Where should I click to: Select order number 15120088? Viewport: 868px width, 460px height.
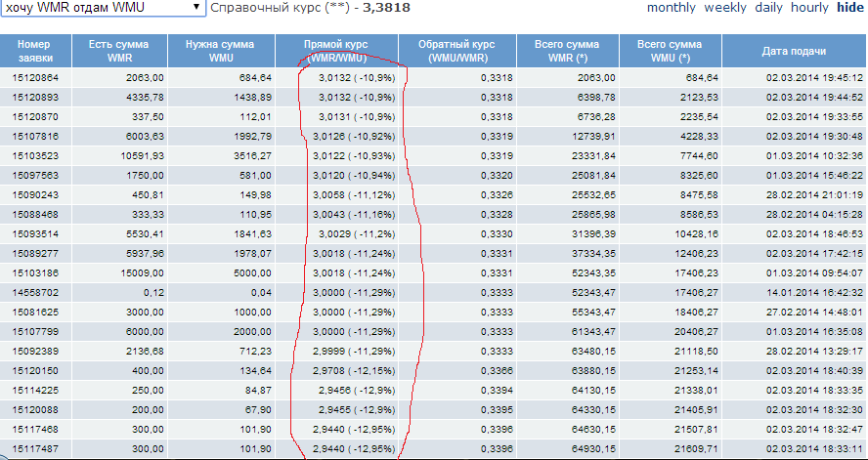pos(35,409)
